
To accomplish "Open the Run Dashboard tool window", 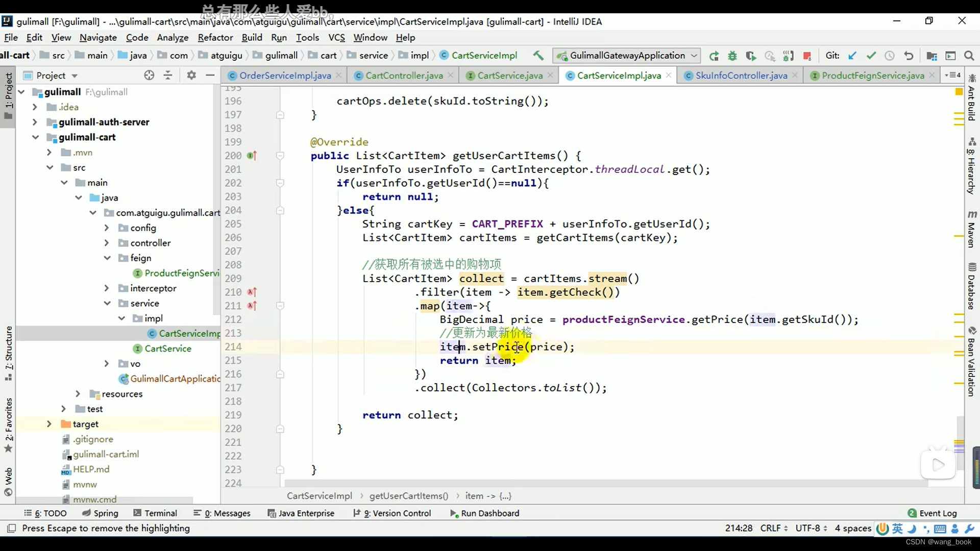I will coord(484,513).
